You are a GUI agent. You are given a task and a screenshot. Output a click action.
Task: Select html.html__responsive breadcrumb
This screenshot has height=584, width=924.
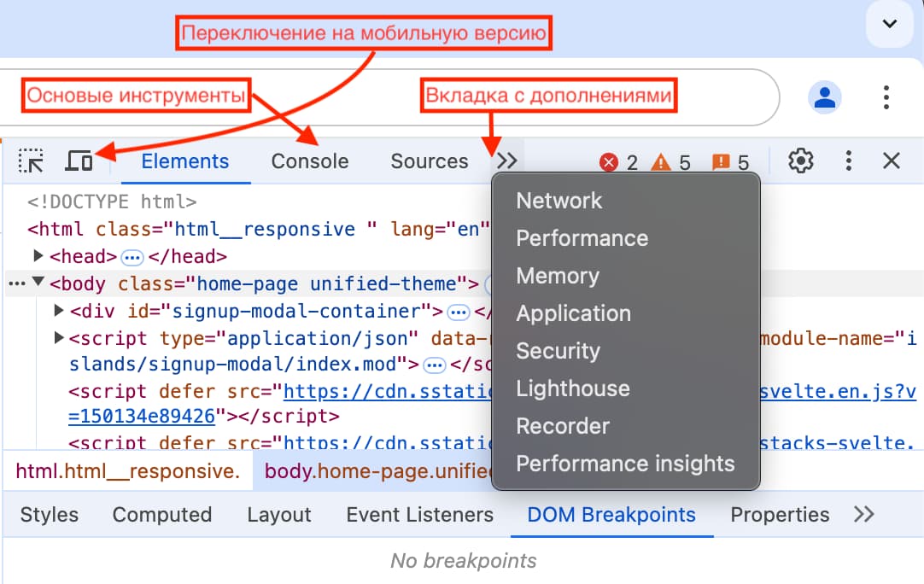(127, 470)
